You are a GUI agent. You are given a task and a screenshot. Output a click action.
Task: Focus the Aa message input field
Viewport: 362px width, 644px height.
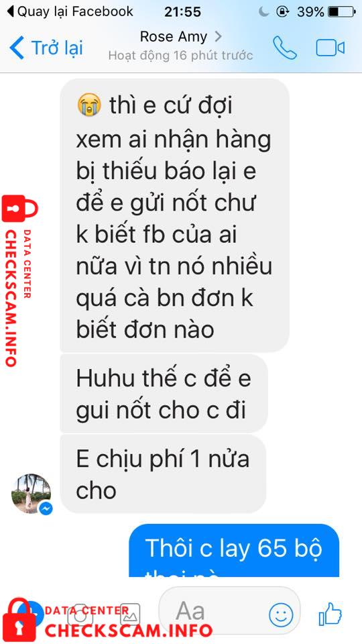(x=229, y=610)
